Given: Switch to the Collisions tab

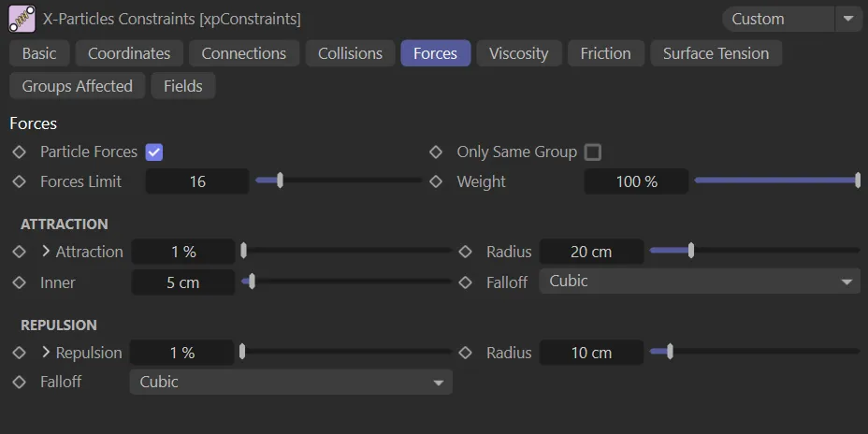Looking at the screenshot, I should (x=350, y=53).
